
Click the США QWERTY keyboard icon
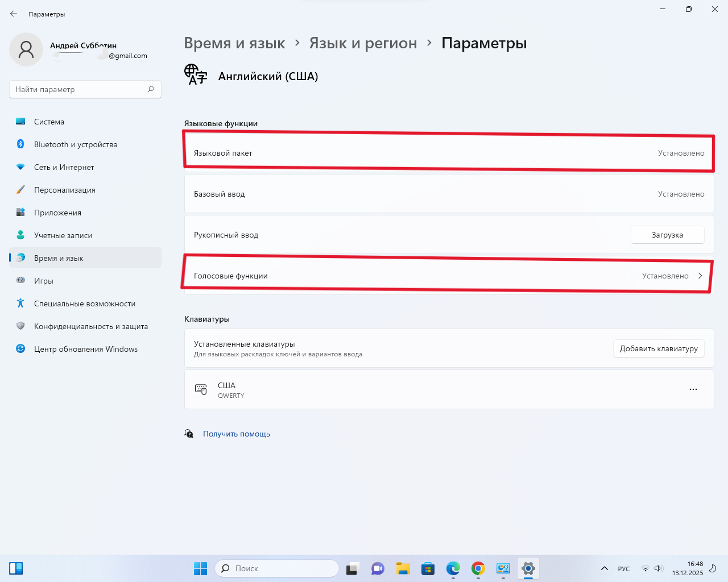[201, 389]
